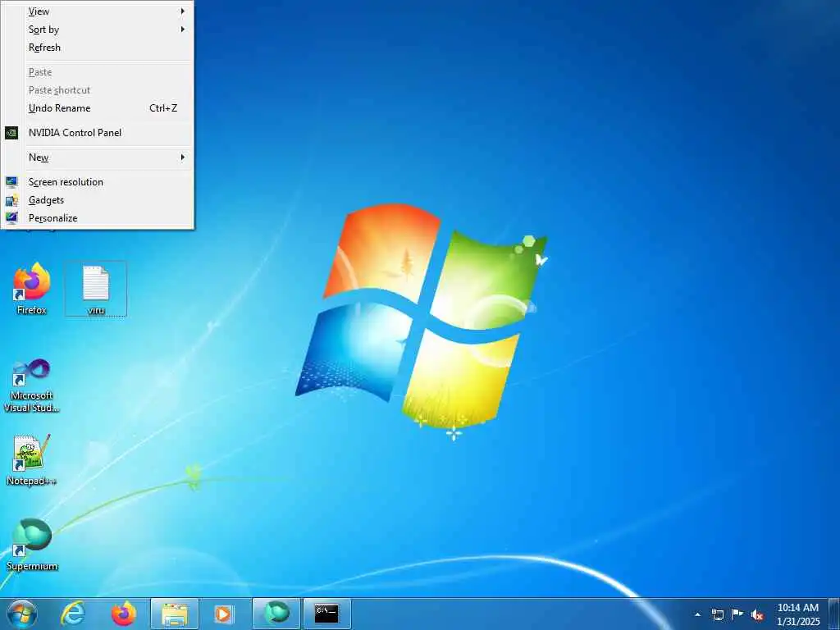This screenshot has width=840, height=630.
Task: Switch to Supermium in the taskbar
Action: click(x=276, y=614)
